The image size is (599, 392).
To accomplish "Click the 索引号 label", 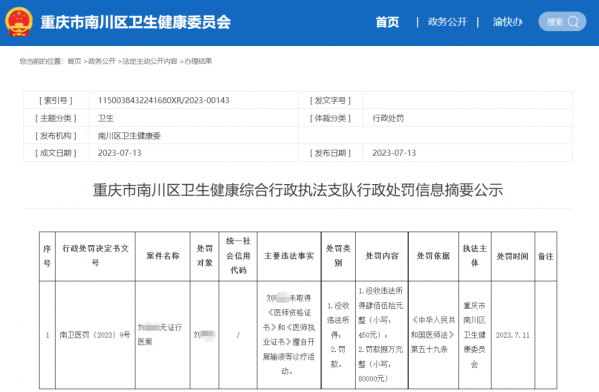I will (56, 100).
